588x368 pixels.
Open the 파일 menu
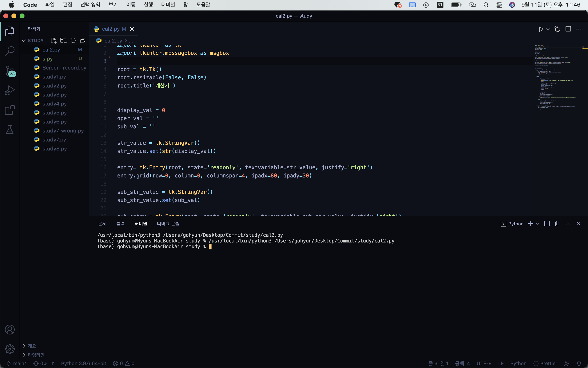point(50,5)
